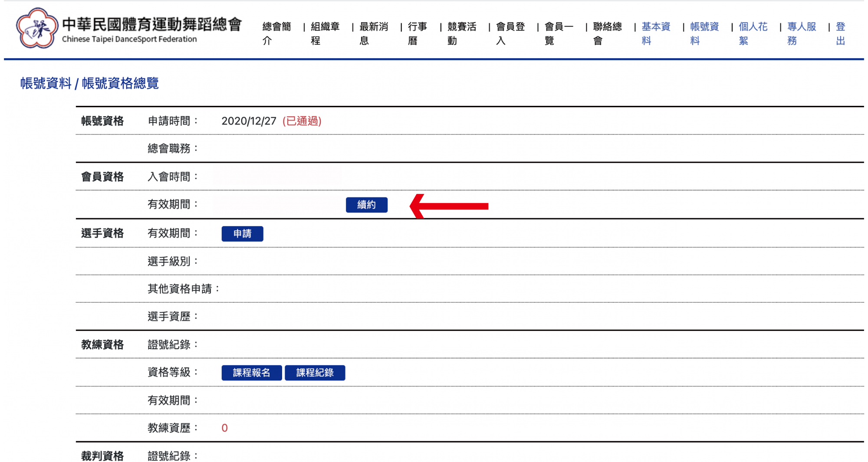Click the federation title 中華民國體育運動舞蹈總會
The image size is (868, 462).
[152, 24]
